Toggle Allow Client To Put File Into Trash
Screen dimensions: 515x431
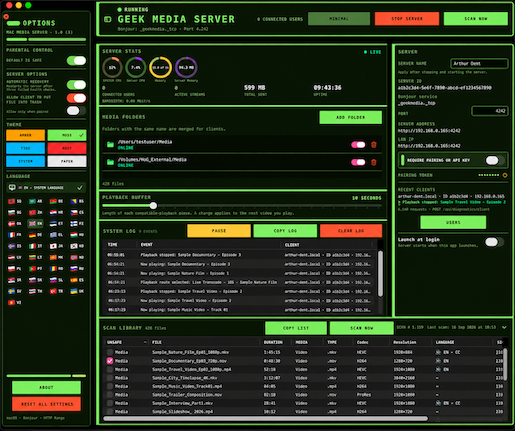(76, 98)
